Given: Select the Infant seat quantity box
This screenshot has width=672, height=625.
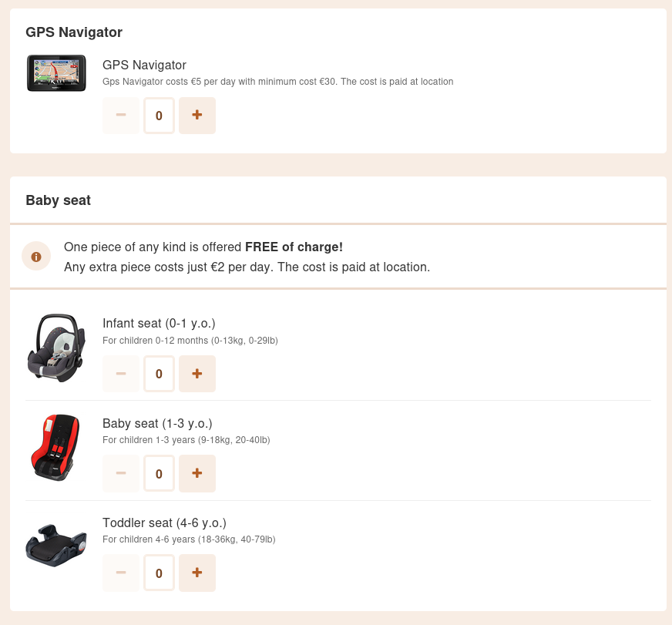Looking at the screenshot, I should tap(159, 373).
